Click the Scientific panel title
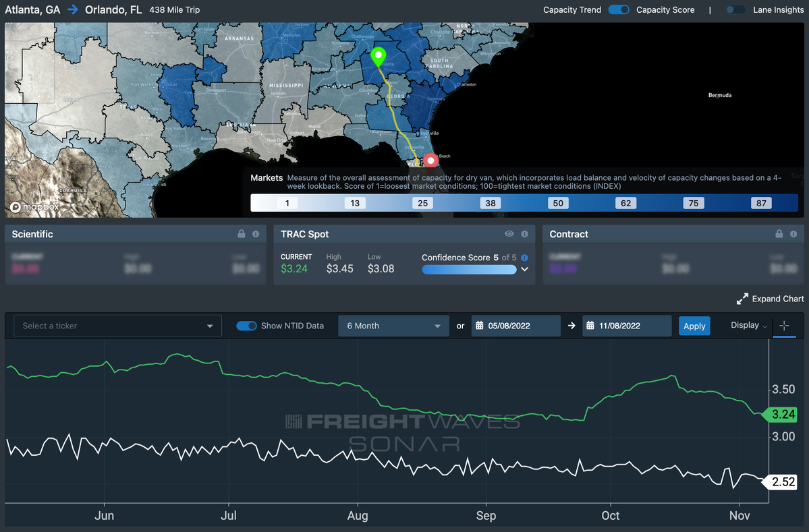The width and height of the screenshot is (809, 532). tap(32, 234)
